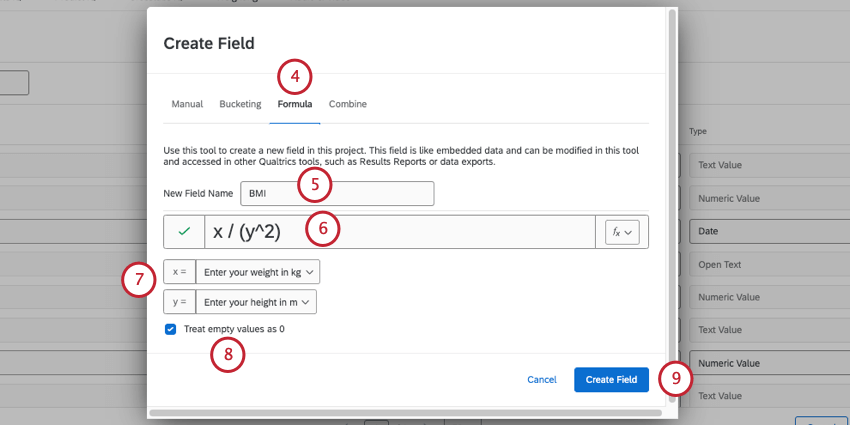Image resolution: width=850 pixels, height=425 pixels.
Task: Cancel the Create Field dialog
Action: [541, 380]
